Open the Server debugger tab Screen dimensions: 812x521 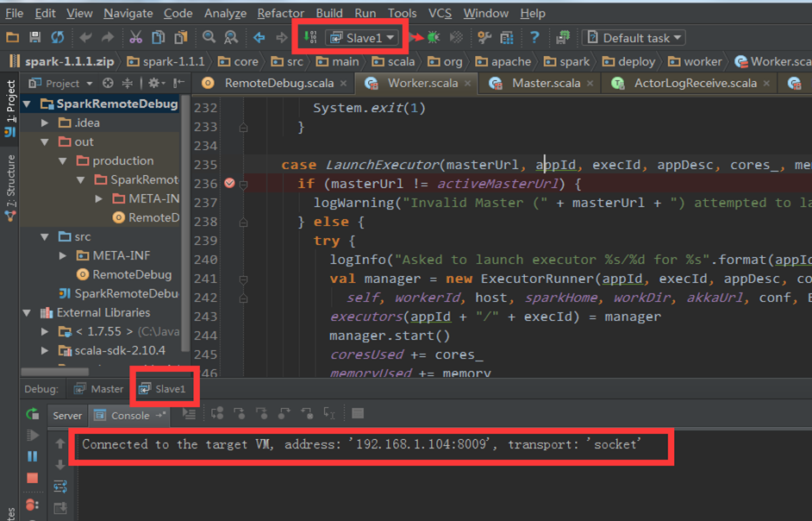pos(66,416)
